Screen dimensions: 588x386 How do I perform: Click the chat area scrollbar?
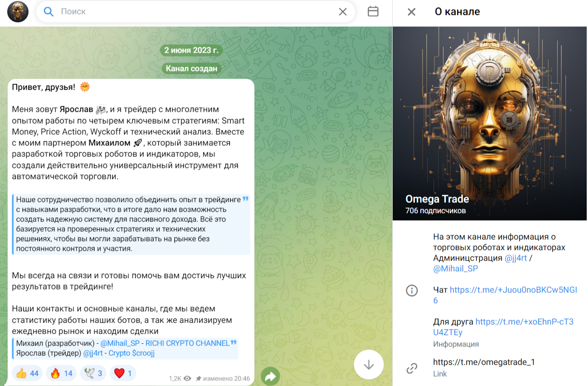(390, 40)
